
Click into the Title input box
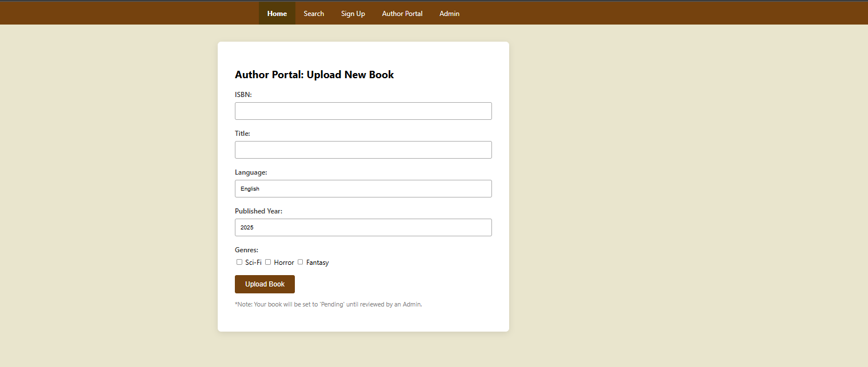click(363, 150)
